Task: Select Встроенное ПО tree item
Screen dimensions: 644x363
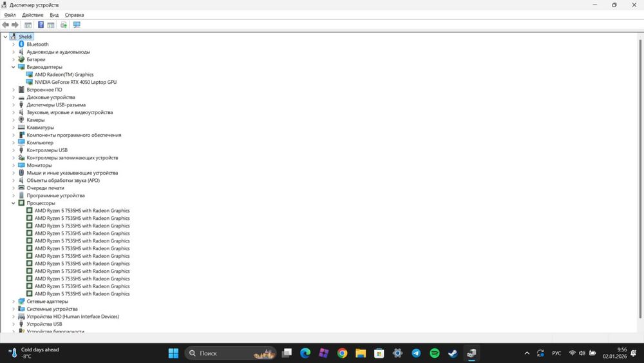Action: [x=44, y=90]
